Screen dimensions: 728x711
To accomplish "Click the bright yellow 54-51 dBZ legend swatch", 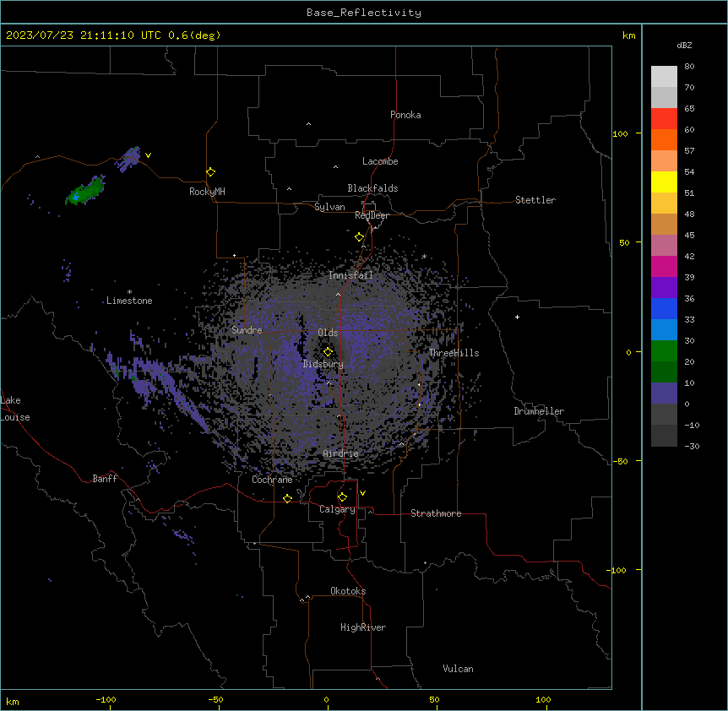I will pos(664,182).
